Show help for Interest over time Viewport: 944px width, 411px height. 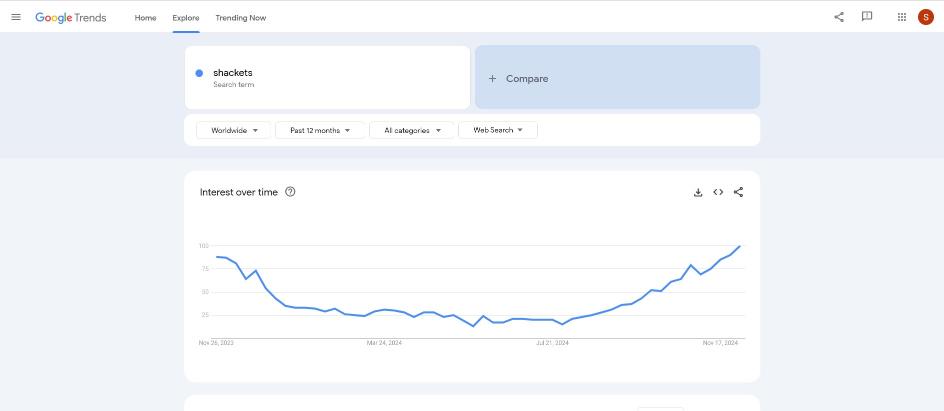[x=290, y=192]
